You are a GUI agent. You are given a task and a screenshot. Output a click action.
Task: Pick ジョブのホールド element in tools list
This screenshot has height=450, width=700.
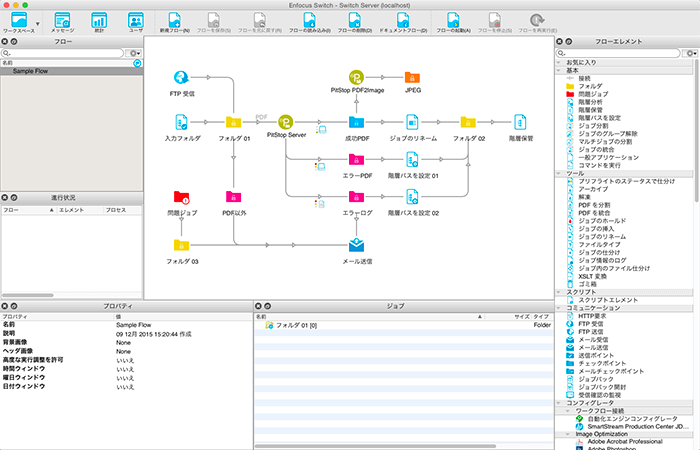coord(602,221)
